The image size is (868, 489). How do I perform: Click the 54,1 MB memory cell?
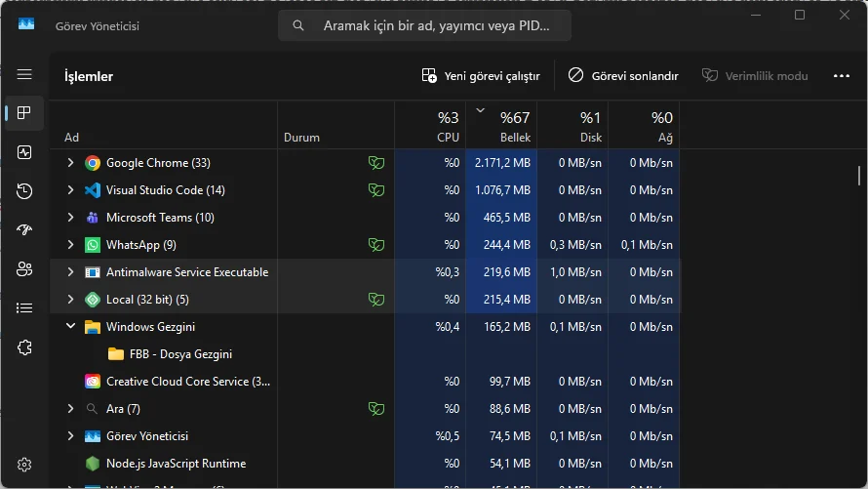[501, 464]
